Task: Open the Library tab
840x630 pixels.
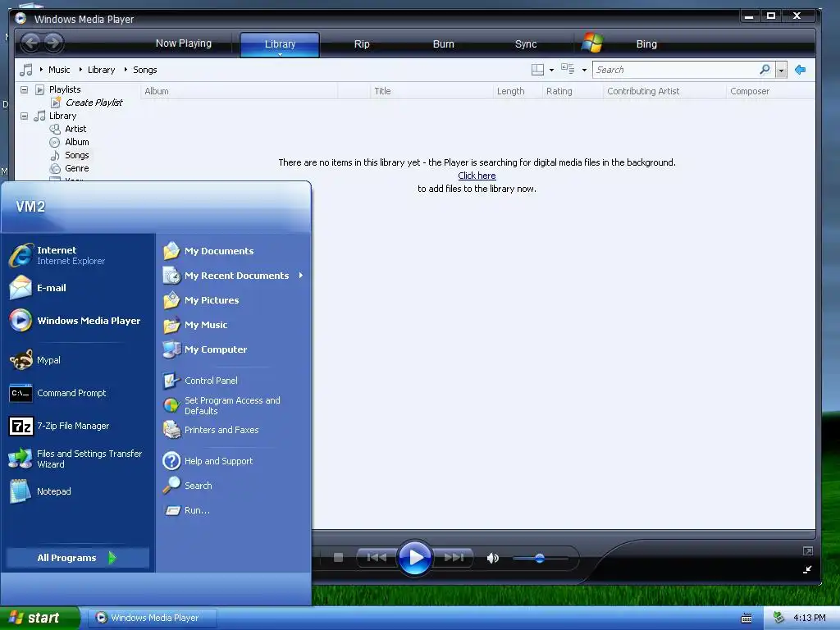Action: pos(280,44)
